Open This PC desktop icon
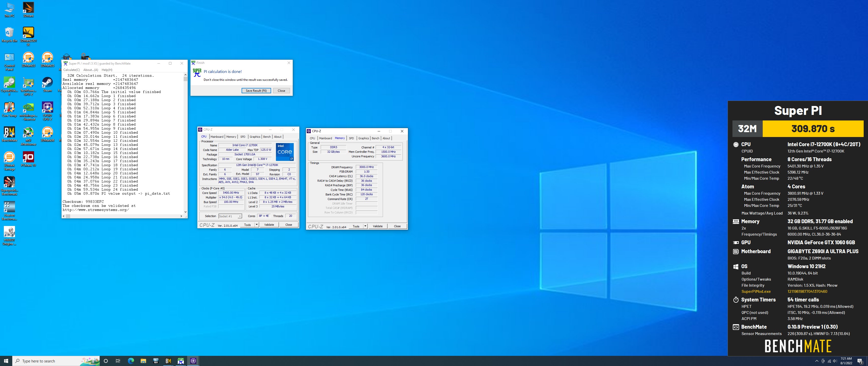 click(9, 10)
